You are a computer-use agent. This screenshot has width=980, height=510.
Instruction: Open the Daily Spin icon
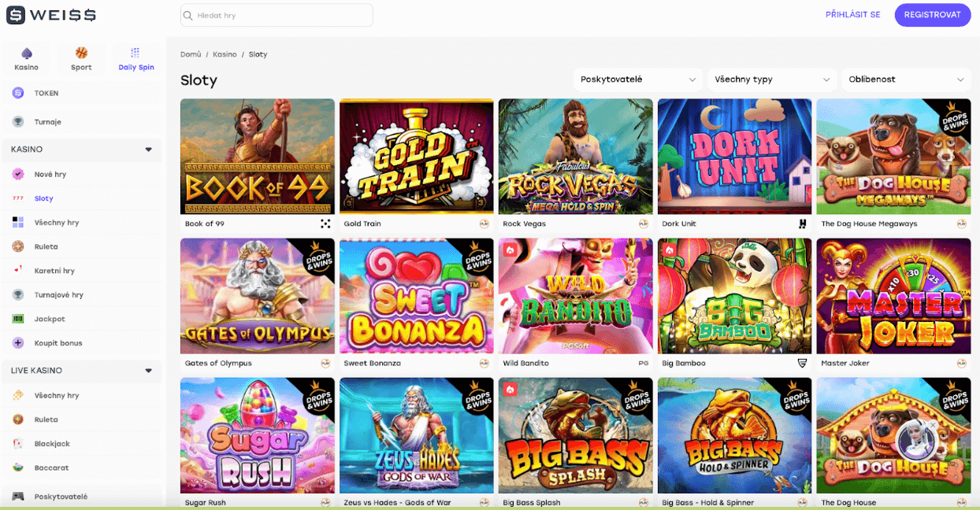(x=135, y=54)
